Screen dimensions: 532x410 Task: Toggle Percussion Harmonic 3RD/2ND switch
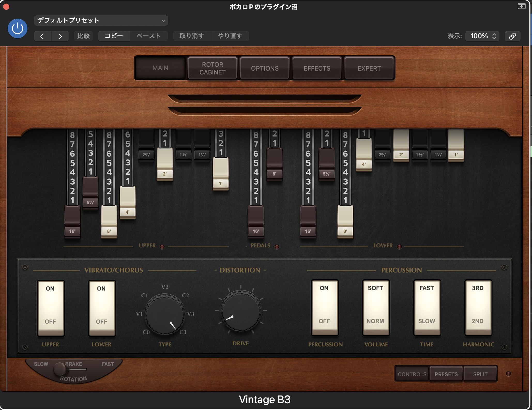478,308
